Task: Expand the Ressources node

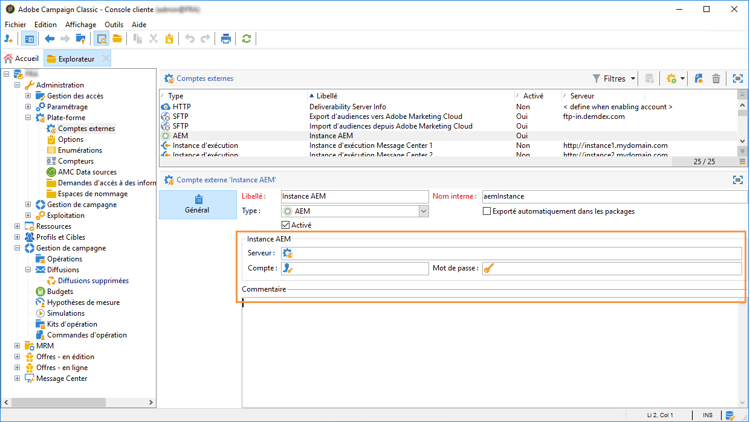Action: [17, 226]
